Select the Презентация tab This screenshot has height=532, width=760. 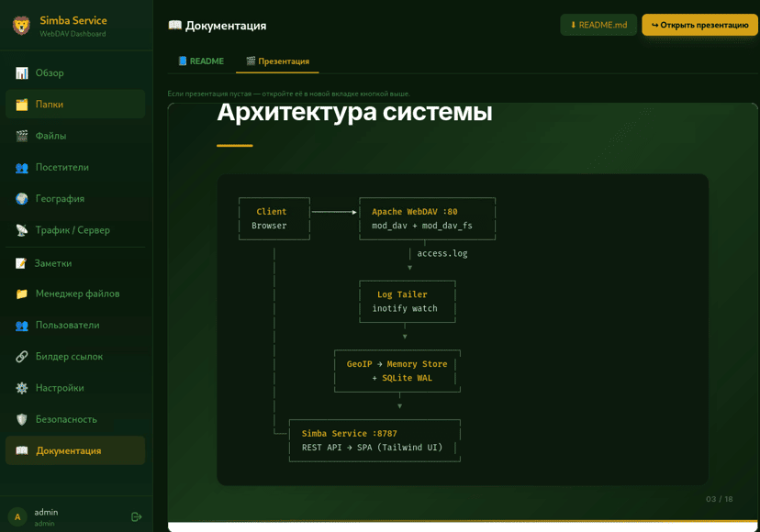tap(277, 61)
